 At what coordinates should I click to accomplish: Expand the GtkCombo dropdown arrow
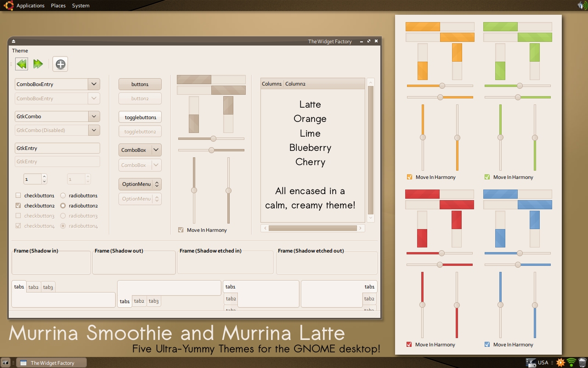coord(94,116)
